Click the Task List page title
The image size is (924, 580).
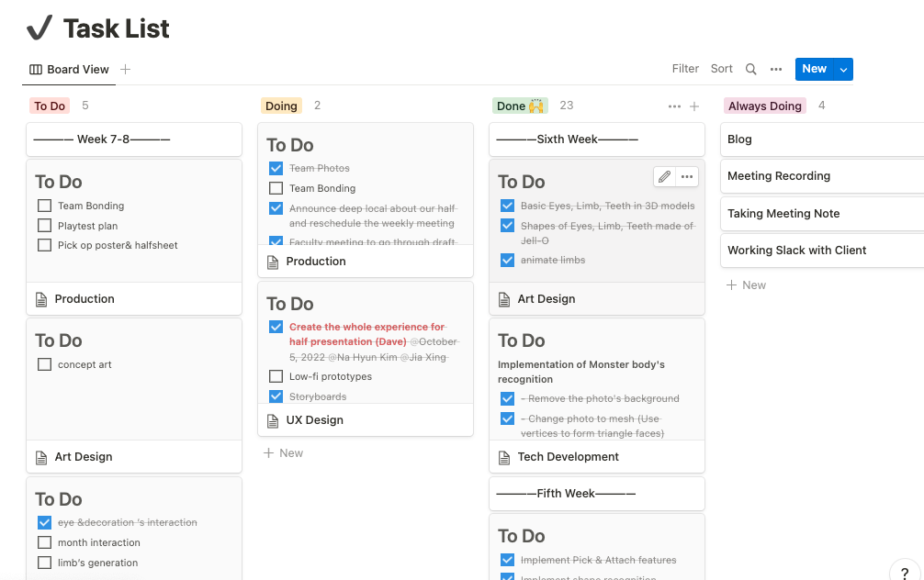coord(116,28)
